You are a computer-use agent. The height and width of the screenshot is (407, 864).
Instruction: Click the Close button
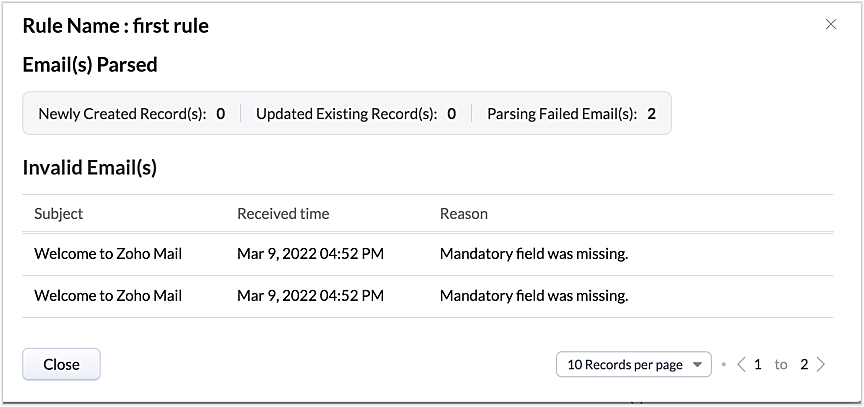[61, 364]
